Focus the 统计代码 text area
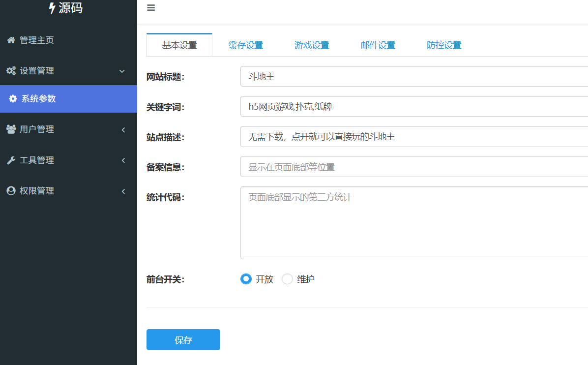This screenshot has width=588, height=365. (414, 223)
